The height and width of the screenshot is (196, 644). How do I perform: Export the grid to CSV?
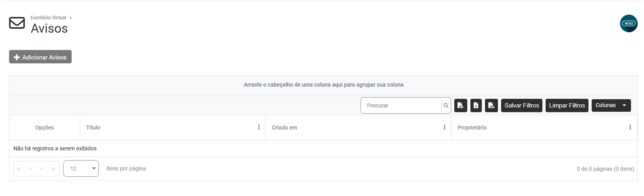click(x=491, y=105)
